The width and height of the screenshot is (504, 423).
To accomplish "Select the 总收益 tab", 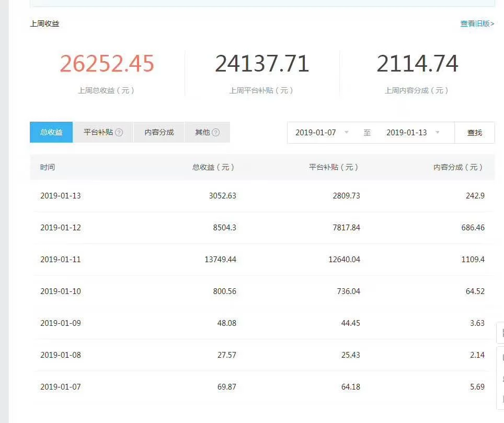I will pos(51,133).
